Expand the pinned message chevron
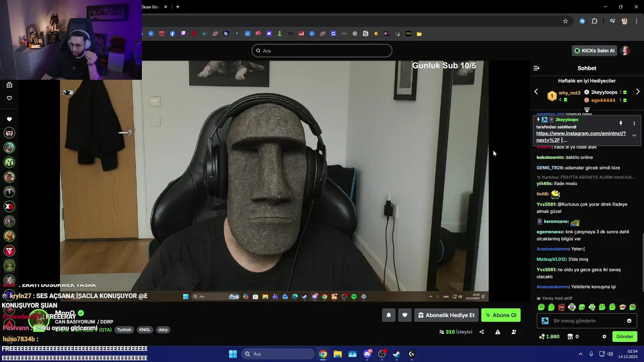This screenshot has width=644, height=362. 634,135
